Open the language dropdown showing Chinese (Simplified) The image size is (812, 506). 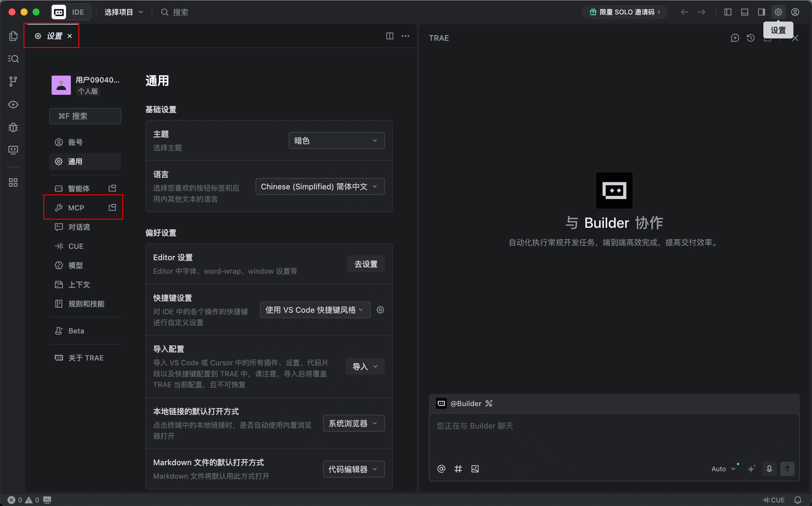point(319,186)
